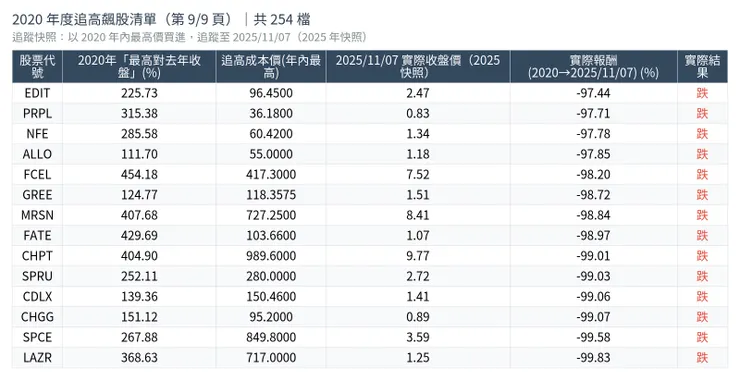Screen dimensions: 740x380
Task: Select the CDLX ticker cell
Action: click(37, 296)
